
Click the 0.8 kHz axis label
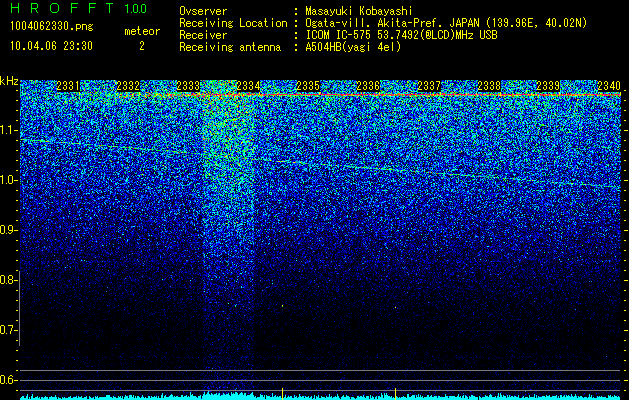click(x=8, y=280)
